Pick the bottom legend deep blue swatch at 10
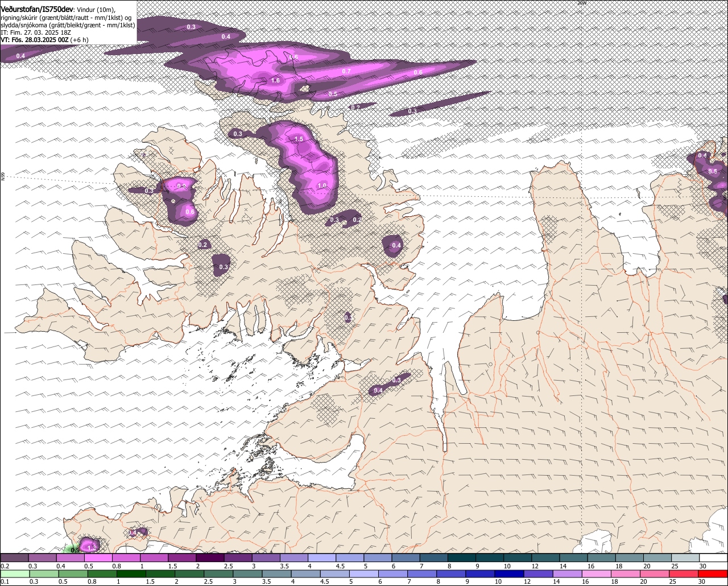 (509, 574)
